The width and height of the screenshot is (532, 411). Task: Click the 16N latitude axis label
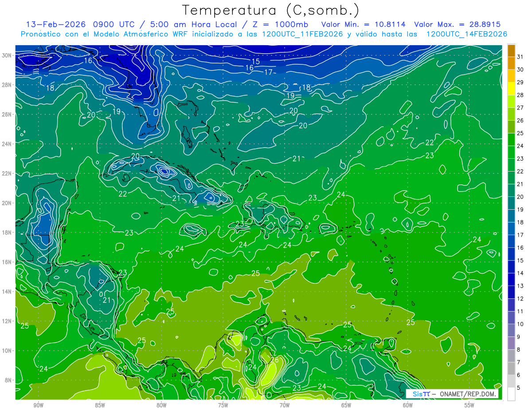point(7,262)
